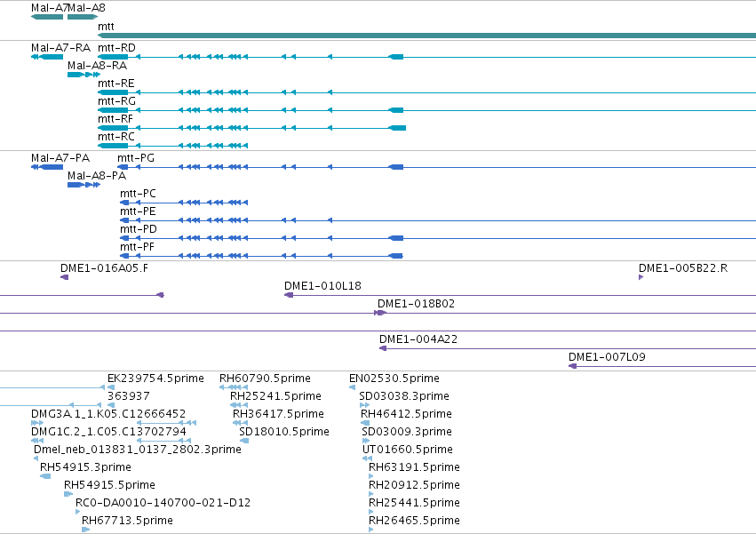Viewport: 756px width, 534px height.
Task: Click the EN02530.5prime EST label
Action: (x=394, y=379)
